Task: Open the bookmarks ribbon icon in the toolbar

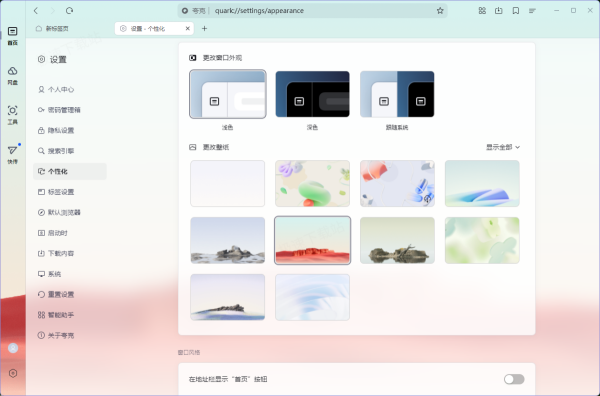Action: point(516,11)
